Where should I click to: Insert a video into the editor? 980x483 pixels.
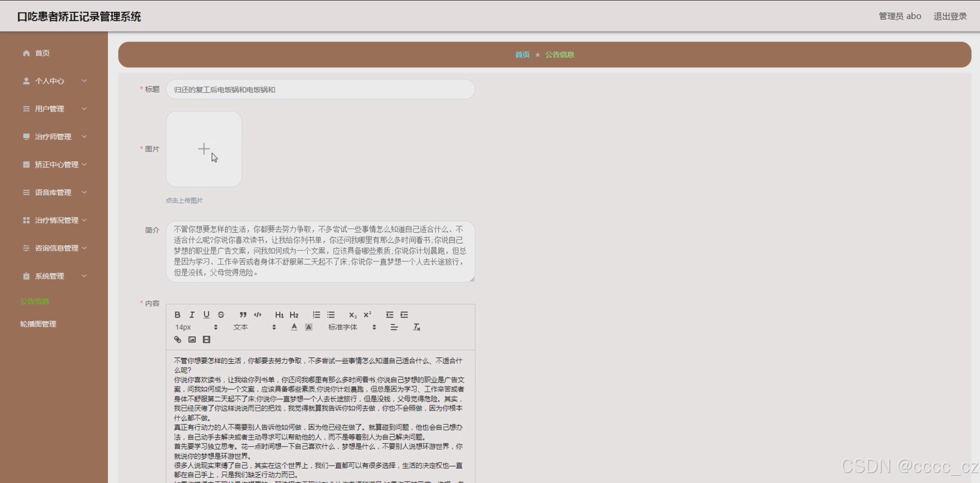206,339
